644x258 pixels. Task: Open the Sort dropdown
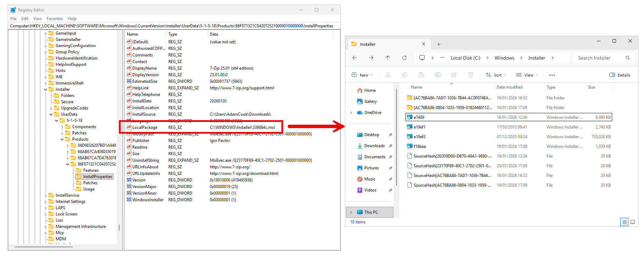(496, 75)
